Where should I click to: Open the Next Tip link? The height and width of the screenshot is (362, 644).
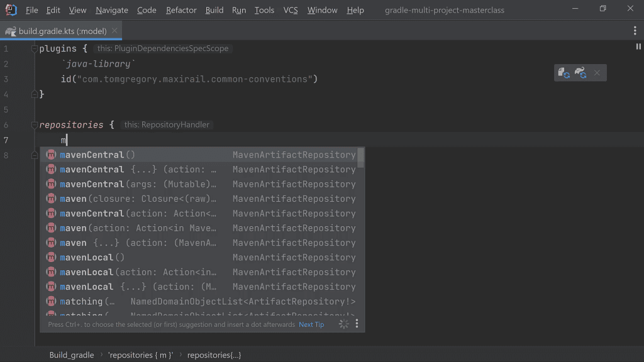click(x=311, y=324)
